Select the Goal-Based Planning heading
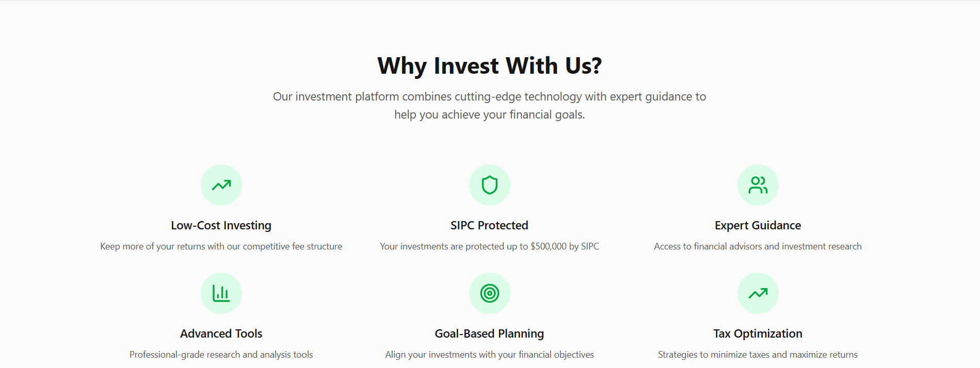Screen dimensions: 980x368 point(489,333)
